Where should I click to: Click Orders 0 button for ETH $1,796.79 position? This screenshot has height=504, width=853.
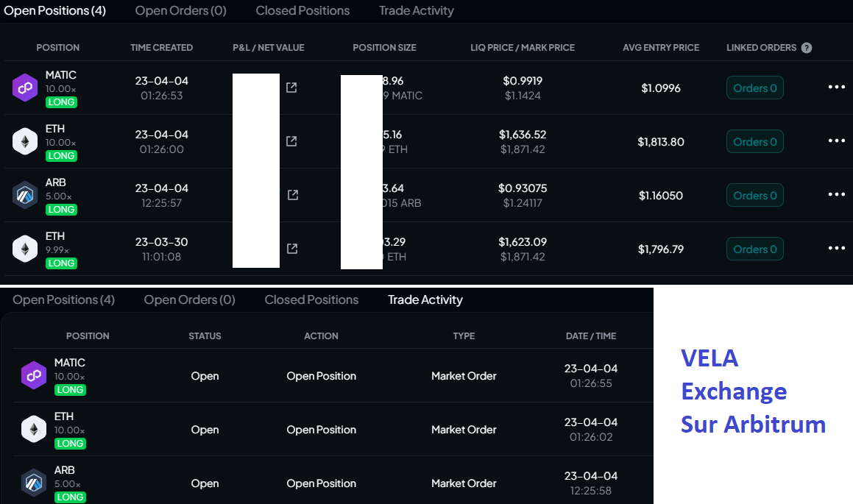(x=754, y=249)
